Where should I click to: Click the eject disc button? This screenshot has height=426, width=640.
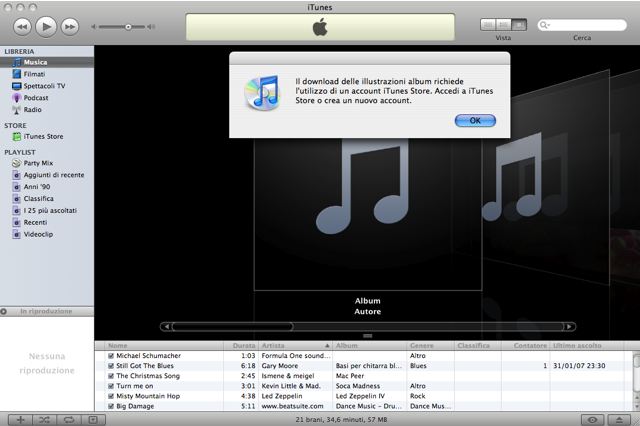[620, 419]
